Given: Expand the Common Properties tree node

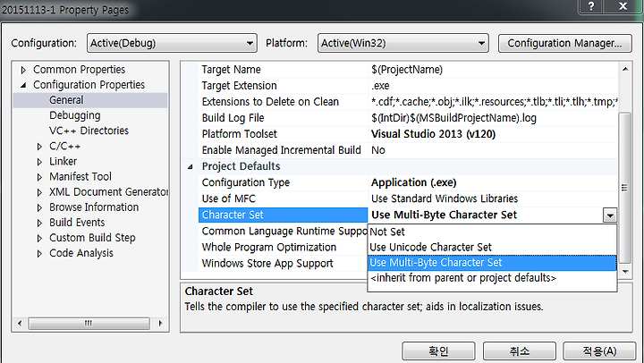Looking at the screenshot, I should tap(23, 70).
